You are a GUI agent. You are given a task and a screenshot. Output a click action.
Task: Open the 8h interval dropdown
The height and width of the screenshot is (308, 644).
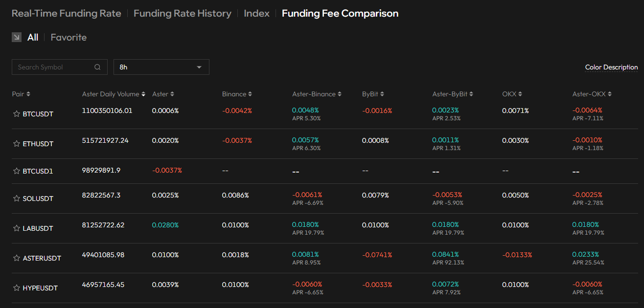[161, 67]
